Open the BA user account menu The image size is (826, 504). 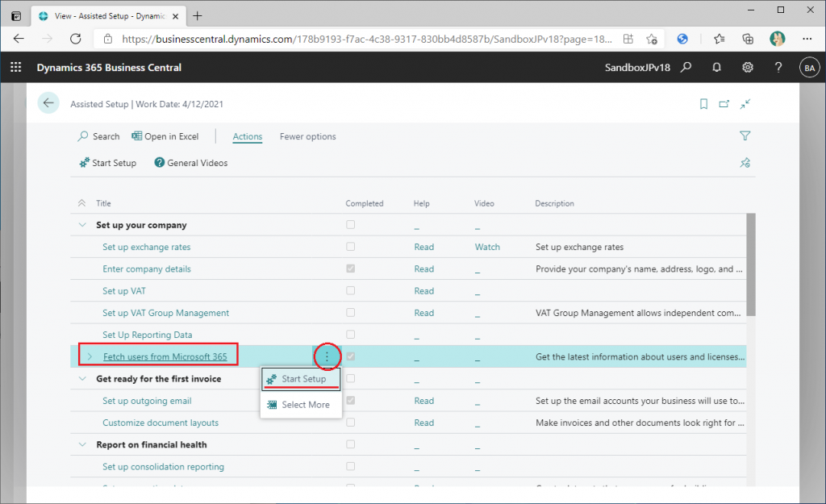(810, 68)
